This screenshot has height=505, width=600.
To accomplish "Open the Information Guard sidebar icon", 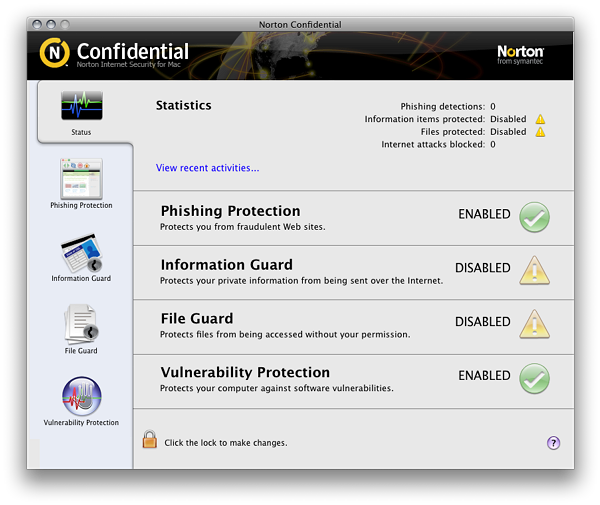I will pyautogui.click(x=81, y=254).
